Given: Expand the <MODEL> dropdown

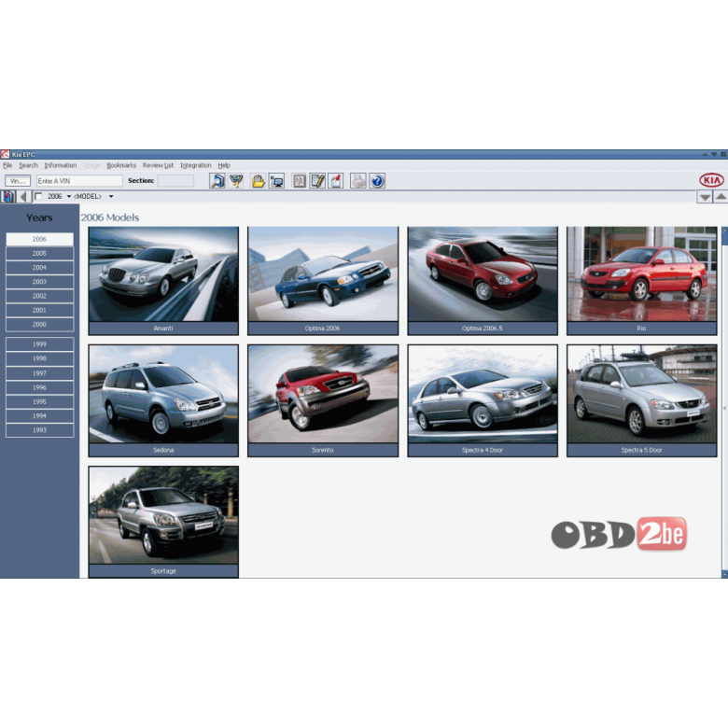Looking at the screenshot, I should [111, 196].
